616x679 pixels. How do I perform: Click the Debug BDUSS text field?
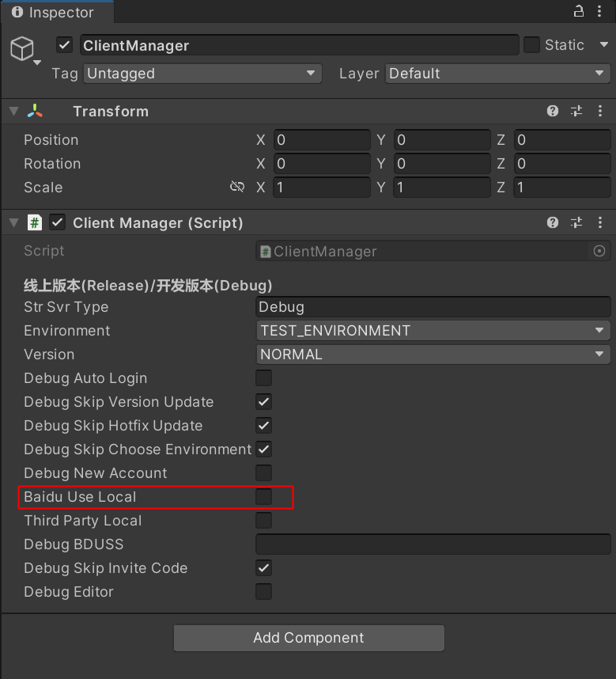(x=433, y=544)
